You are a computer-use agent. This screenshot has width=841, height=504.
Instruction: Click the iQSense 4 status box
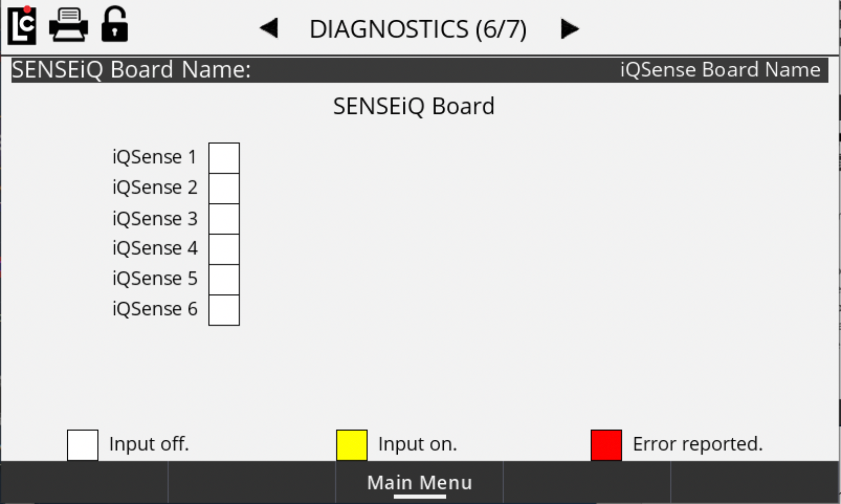coord(224,249)
